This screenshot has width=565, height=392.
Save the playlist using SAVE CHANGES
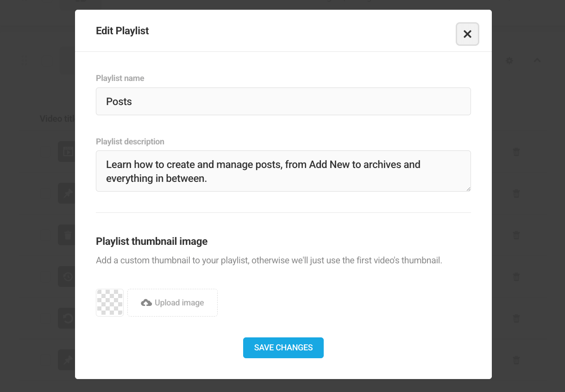coord(283,348)
